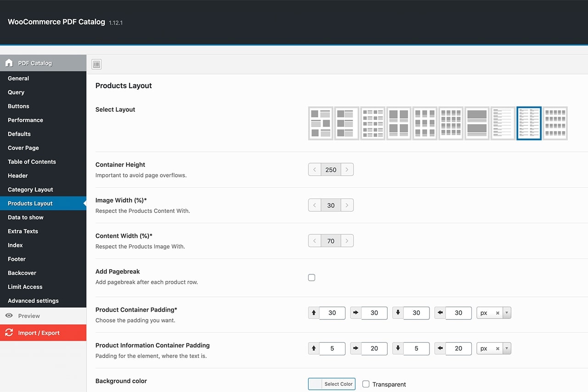The height and width of the screenshot is (392, 588).
Task: Click the PDF Catalog home icon
Action: pos(8,63)
